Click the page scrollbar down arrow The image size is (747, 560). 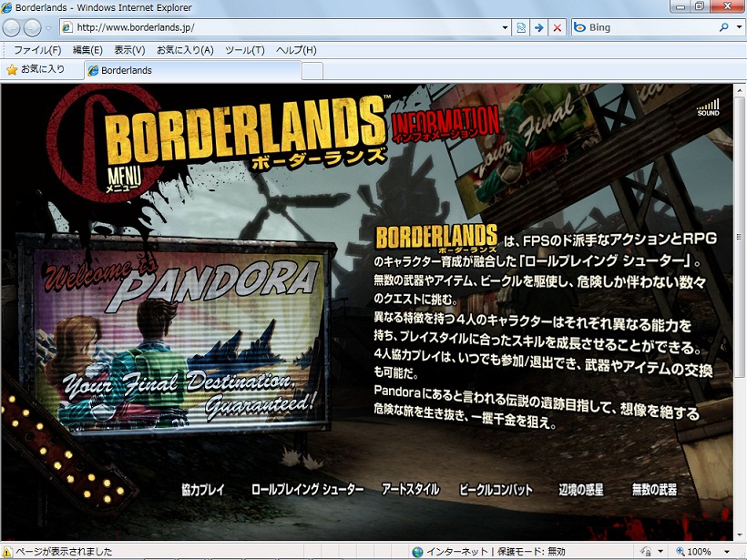(740, 535)
